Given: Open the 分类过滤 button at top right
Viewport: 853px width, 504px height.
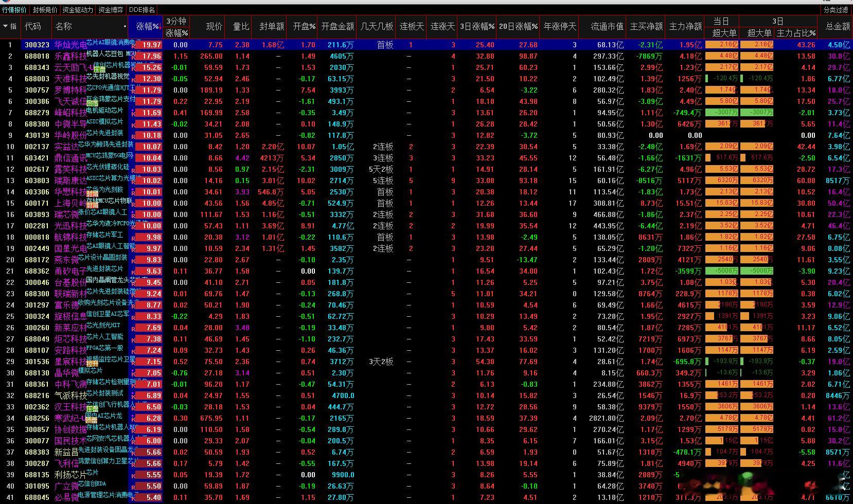Looking at the screenshot, I should click(x=836, y=10).
